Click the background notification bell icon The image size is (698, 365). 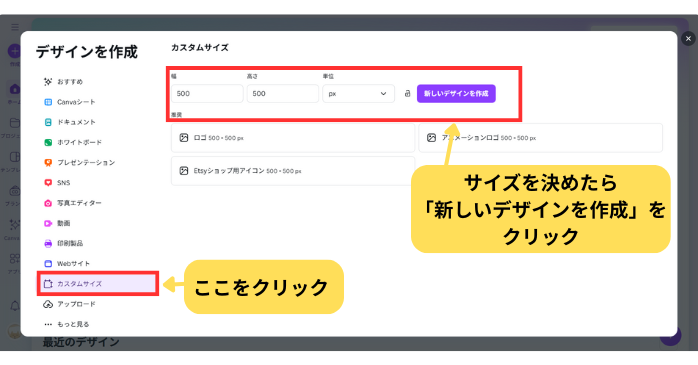point(15,306)
